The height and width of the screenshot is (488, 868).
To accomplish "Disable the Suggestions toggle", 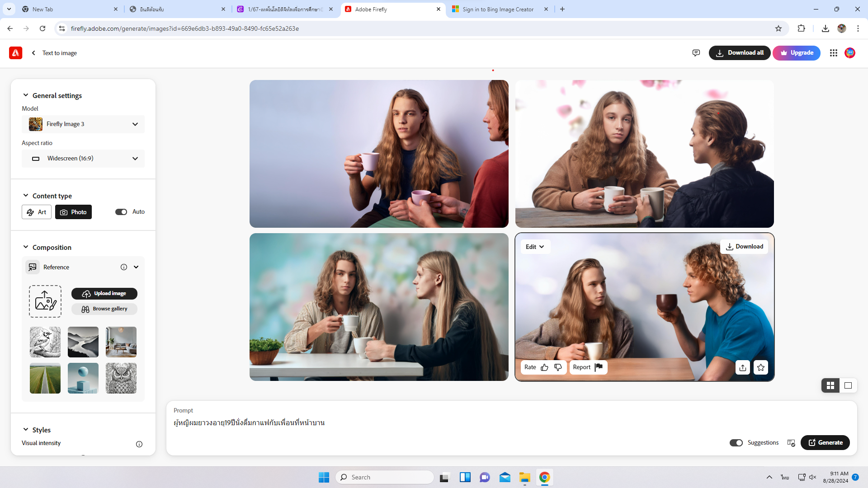I will [x=736, y=443].
